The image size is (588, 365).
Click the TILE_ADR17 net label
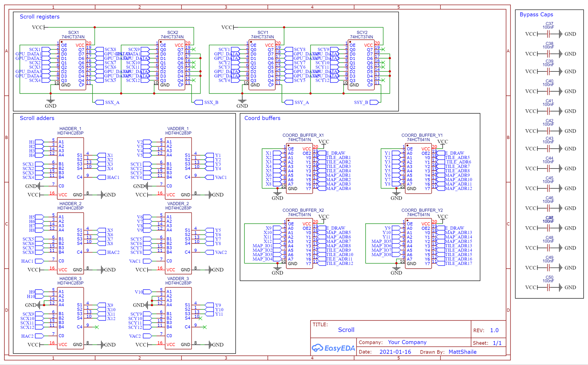point(459,263)
